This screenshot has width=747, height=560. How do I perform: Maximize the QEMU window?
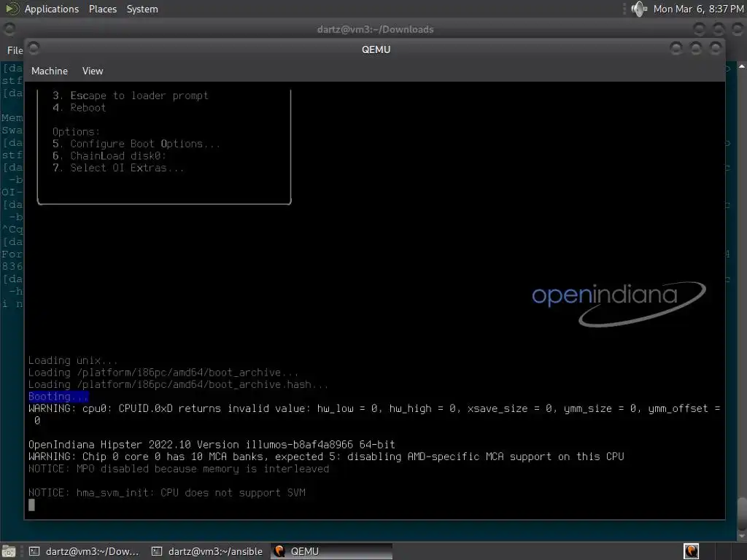(x=695, y=48)
